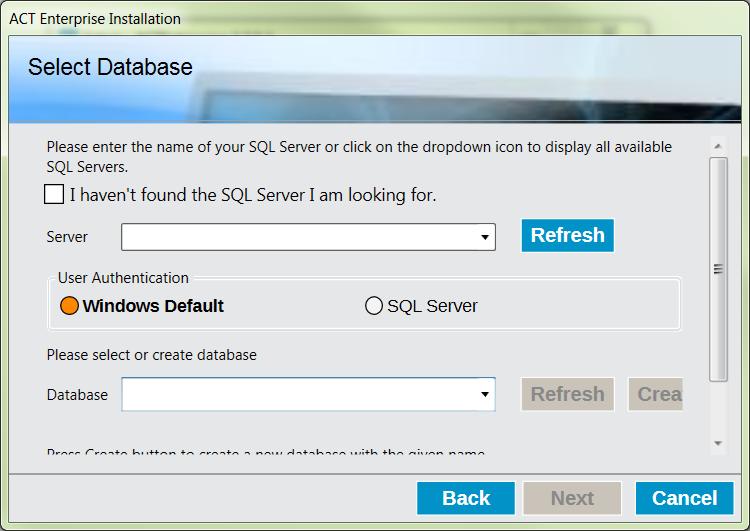This screenshot has width=750, height=531.
Task: Click the 'Server' field label
Action: (67, 237)
